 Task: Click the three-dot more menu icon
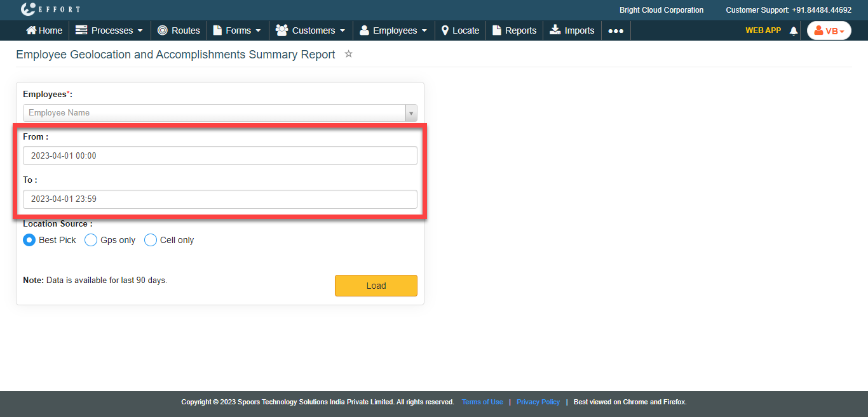click(x=615, y=30)
